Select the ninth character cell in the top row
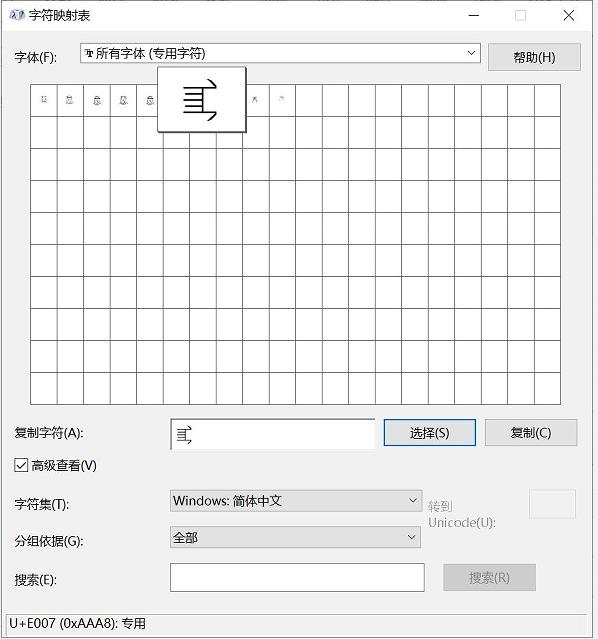The height and width of the screenshot is (639, 598). tap(256, 100)
